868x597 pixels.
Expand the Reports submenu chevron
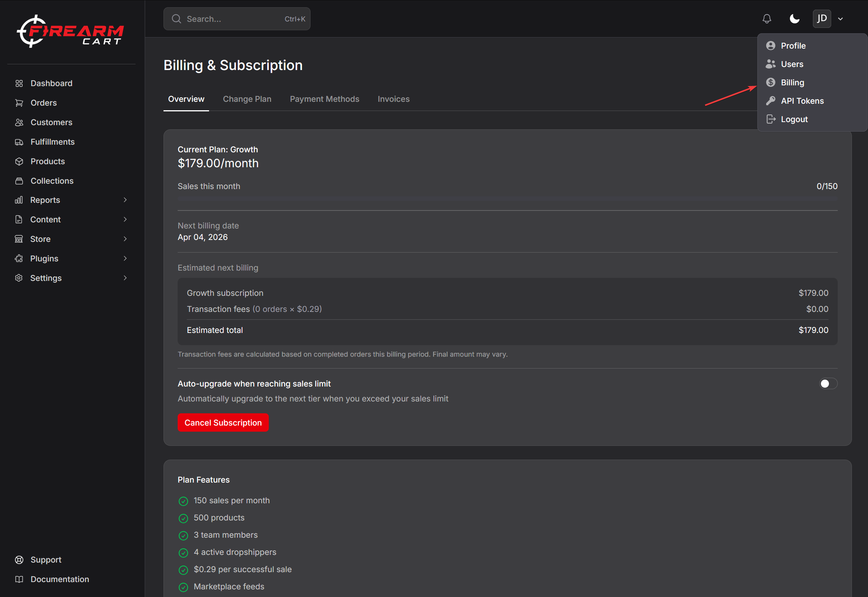tap(125, 200)
